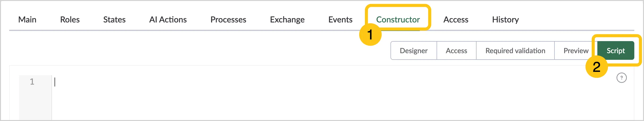Click line number 1 in the gutter
644x121 pixels.
point(32,82)
